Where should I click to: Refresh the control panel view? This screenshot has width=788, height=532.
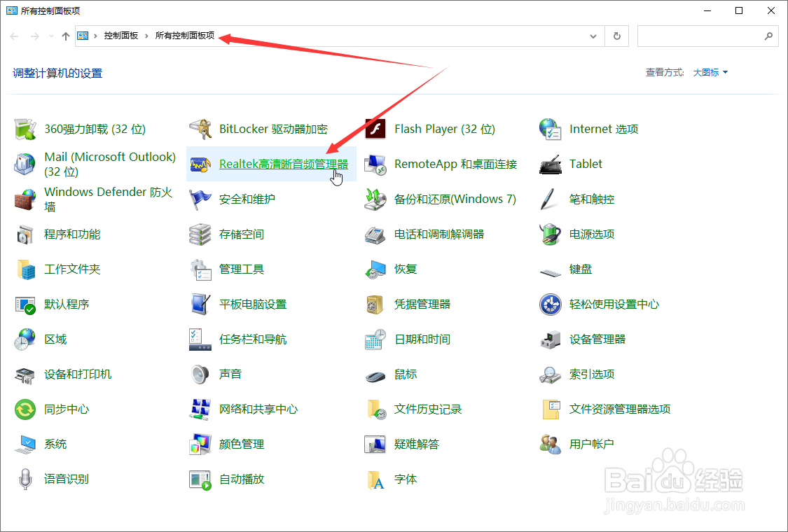coord(617,36)
